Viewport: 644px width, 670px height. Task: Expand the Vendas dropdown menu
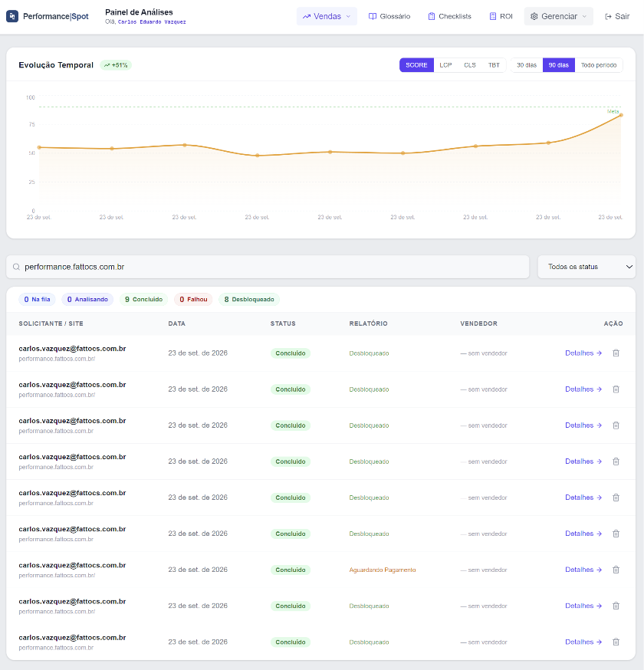point(327,16)
